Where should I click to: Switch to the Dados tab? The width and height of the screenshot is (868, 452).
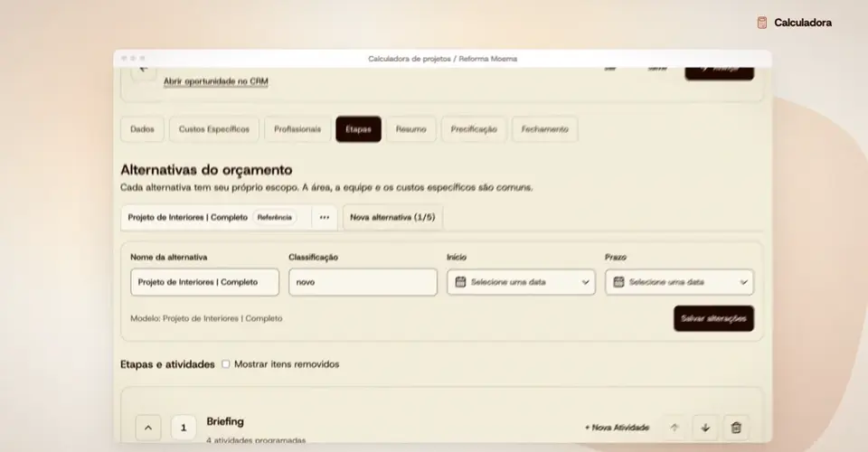[142, 129]
